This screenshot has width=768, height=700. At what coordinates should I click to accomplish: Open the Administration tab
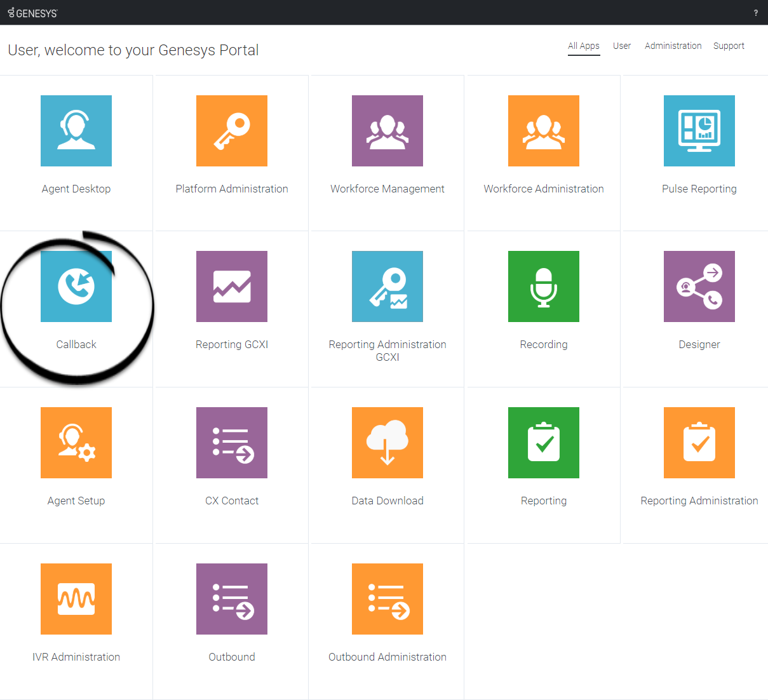point(673,46)
